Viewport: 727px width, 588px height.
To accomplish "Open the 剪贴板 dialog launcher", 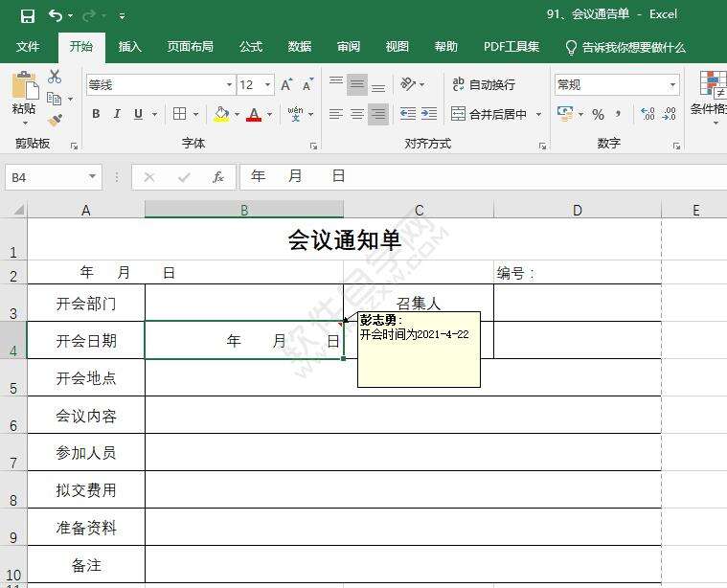I will 74,147.
